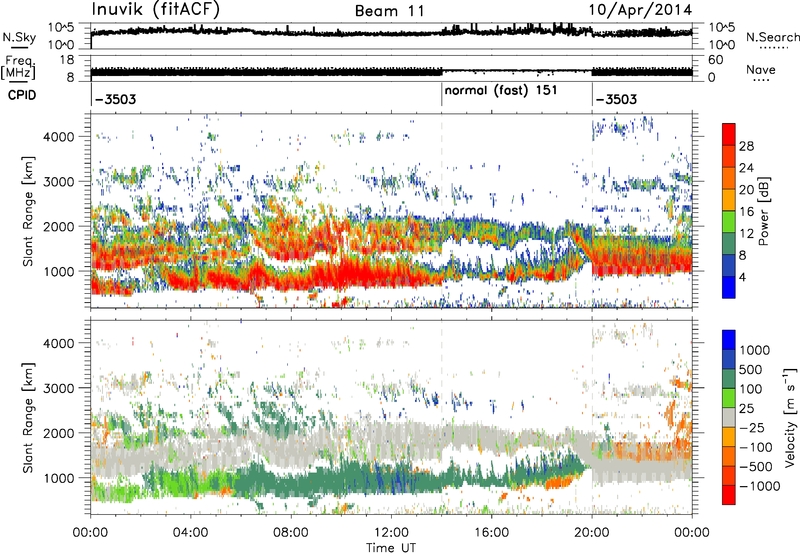800x554 pixels.
Task: Click '3000' on the velocity panel range axis
Action: (x=59, y=388)
